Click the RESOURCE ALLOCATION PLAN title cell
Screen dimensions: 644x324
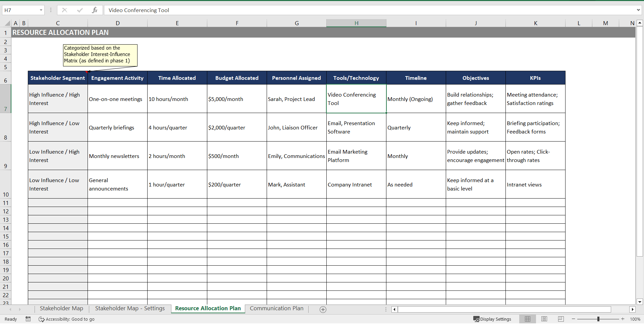(x=61, y=33)
